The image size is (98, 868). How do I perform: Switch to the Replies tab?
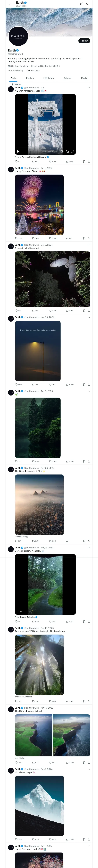[30, 78]
